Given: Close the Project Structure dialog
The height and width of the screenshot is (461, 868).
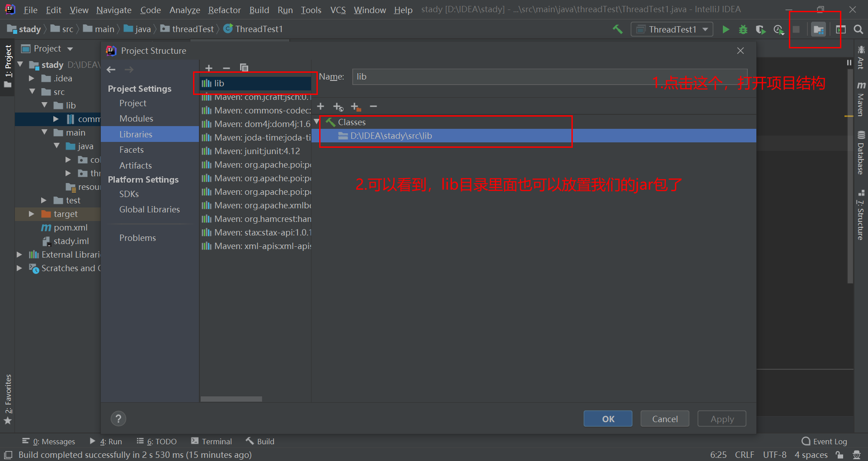Looking at the screenshot, I should point(741,51).
